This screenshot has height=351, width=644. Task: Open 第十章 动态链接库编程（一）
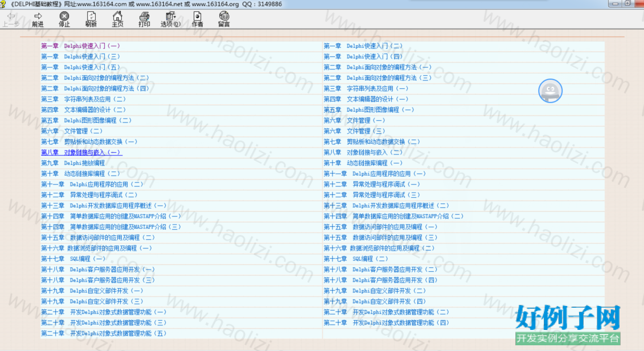tap(363, 163)
